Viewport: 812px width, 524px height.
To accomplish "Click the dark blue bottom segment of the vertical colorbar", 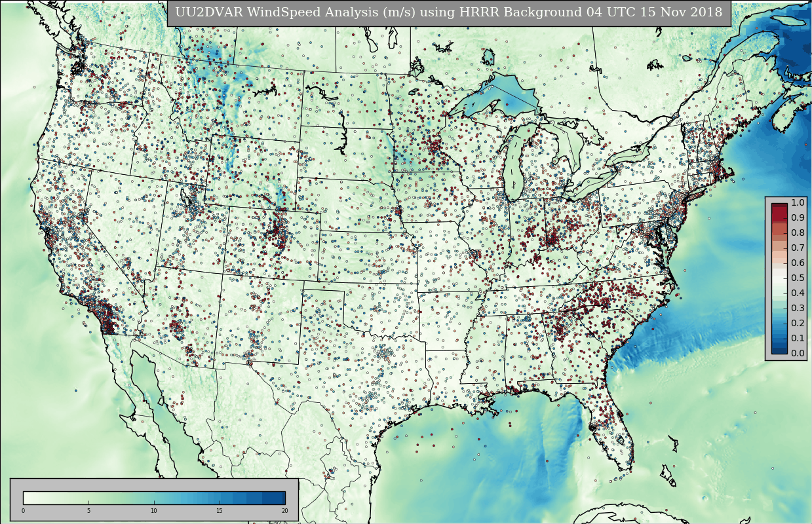I will [779, 350].
